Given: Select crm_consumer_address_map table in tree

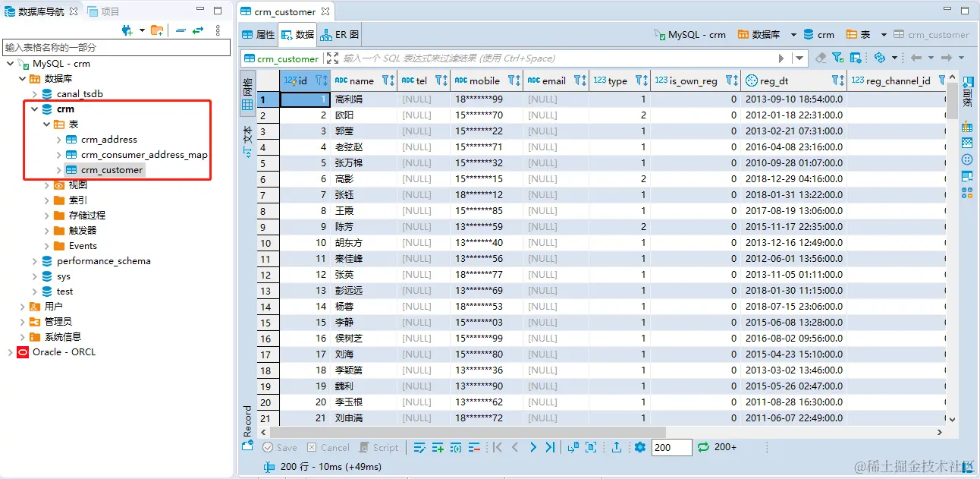Looking at the screenshot, I should [144, 155].
